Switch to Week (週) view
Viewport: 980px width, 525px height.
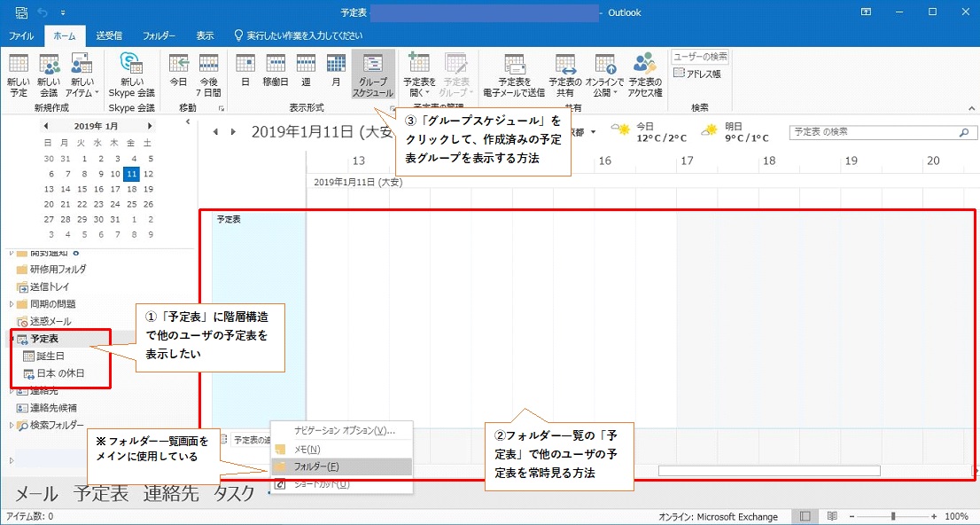306,71
